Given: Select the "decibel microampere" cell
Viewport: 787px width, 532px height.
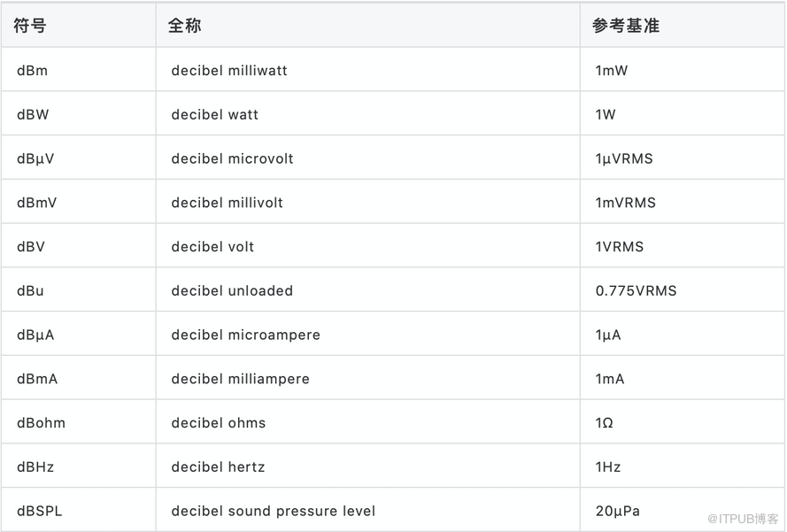Looking at the screenshot, I should (245, 335).
